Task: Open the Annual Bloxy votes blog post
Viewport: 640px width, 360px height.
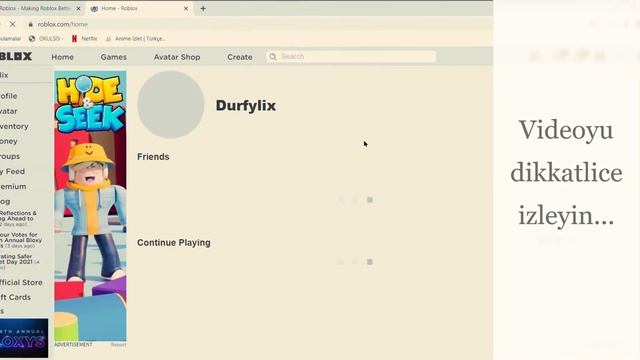Action: coord(21,240)
